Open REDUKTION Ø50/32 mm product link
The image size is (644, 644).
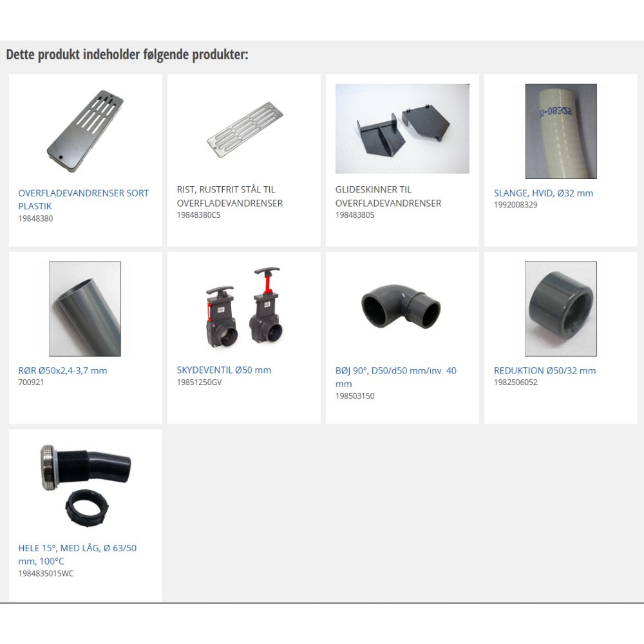point(545,370)
